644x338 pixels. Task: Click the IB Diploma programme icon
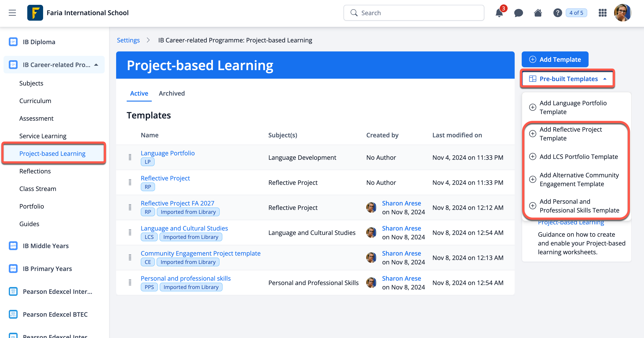click(x=13, y=42)
